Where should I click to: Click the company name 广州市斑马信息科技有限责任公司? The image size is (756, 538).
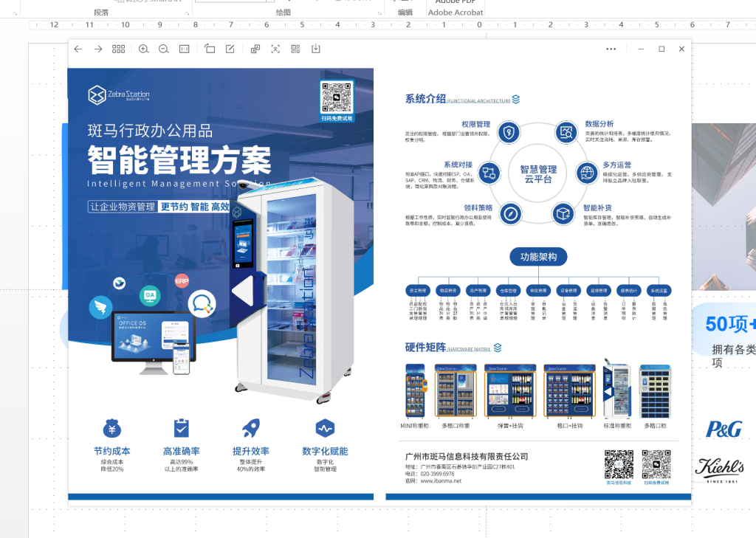tap(467, 456)
